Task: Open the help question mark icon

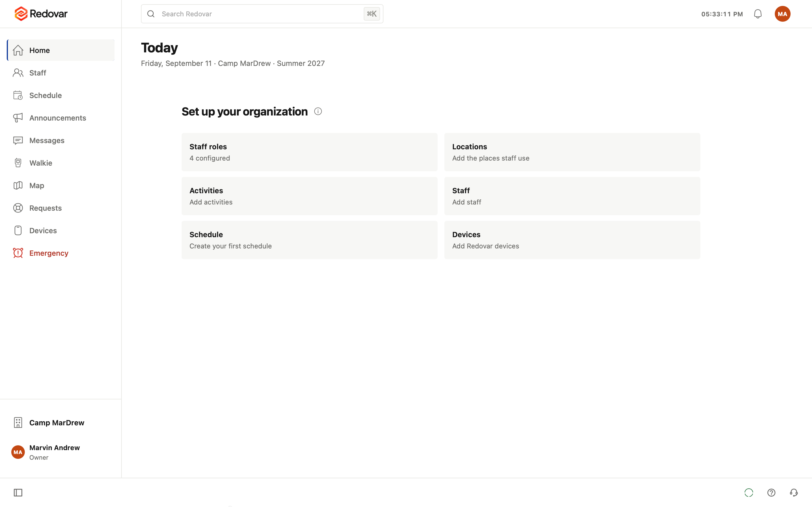Action: pyautogui.click(x=771, y=493)
